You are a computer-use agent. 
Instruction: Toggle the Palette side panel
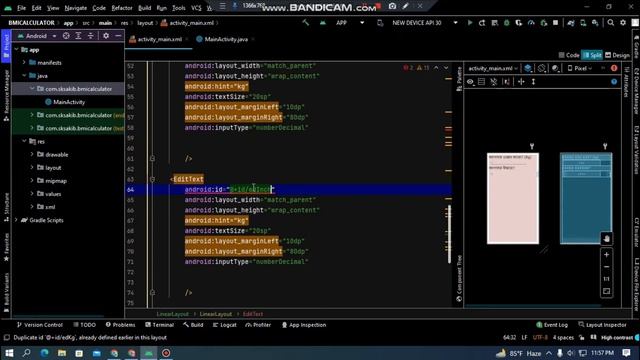[459, 79]
